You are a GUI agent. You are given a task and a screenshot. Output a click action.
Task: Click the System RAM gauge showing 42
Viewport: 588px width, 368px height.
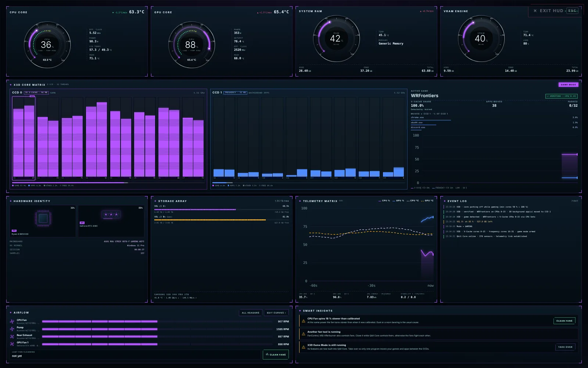click(336, 38)
